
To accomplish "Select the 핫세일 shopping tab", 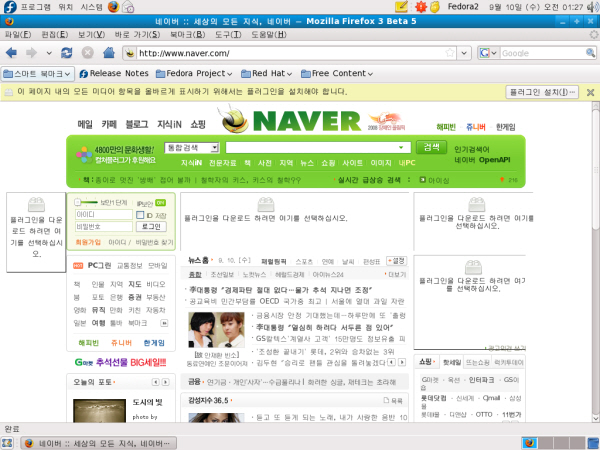I will click(452, 362).
